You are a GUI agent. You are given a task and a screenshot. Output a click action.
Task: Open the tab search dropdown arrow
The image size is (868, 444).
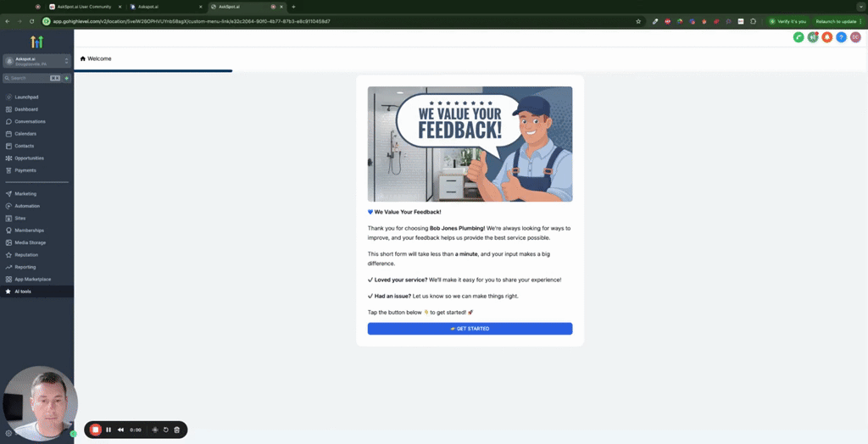[861, 7]
